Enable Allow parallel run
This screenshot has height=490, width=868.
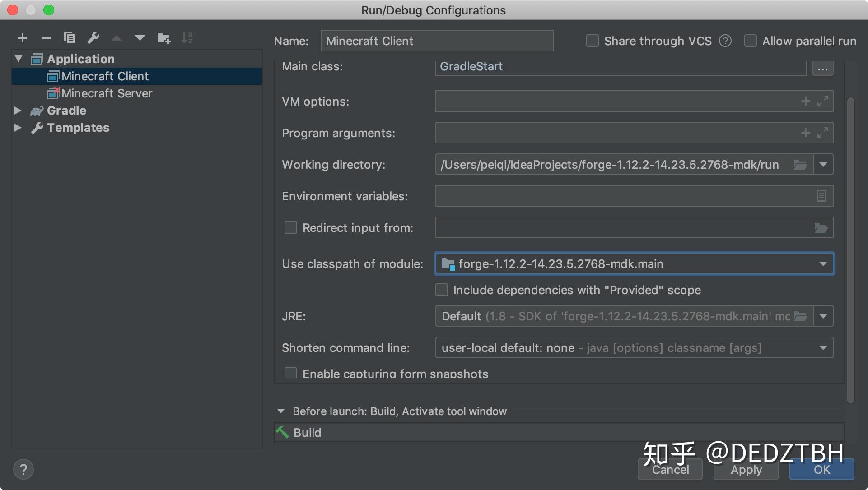point(751,41)
